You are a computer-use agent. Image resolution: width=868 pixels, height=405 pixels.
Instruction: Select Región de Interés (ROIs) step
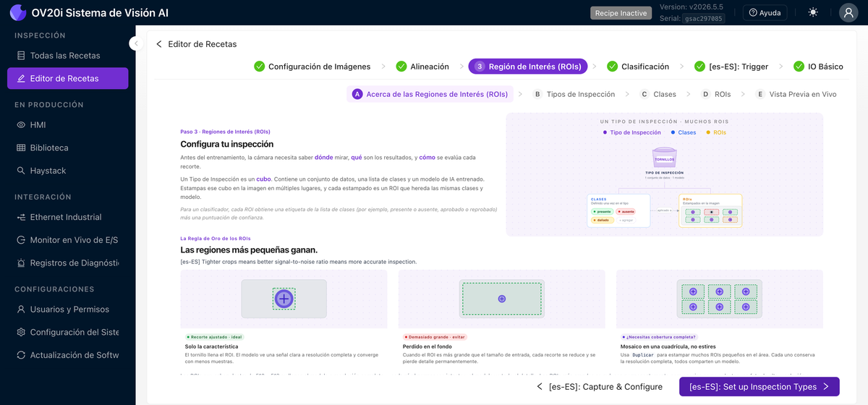[528, 67]
